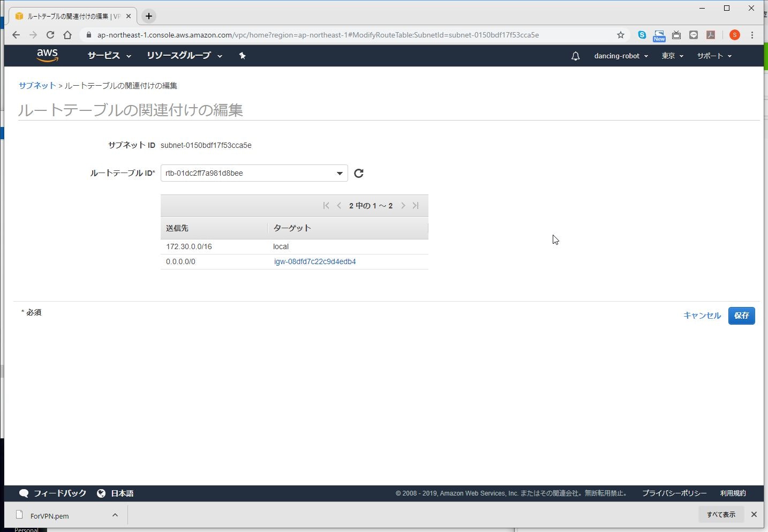This screenshot has width=768, height=532.
Task: Open the gray chat bubble extension icon
Action: [x=694, y=35]
